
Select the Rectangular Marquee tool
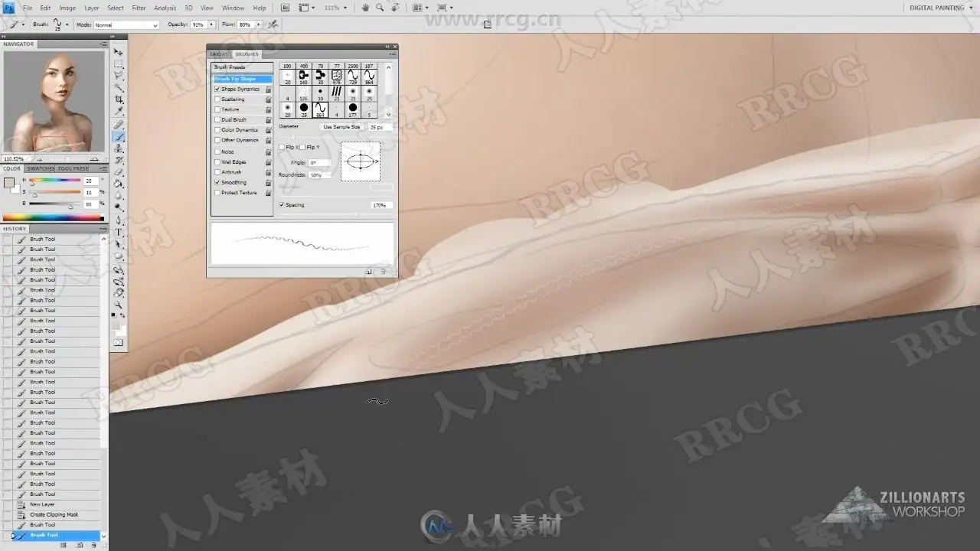[119, 64]
